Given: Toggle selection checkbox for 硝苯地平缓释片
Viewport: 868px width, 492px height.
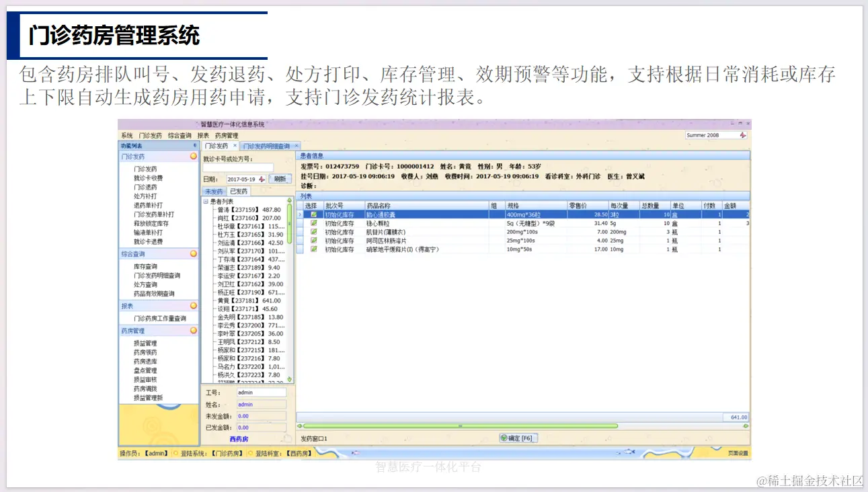Looking at the screenshot, I should [313, 249].
